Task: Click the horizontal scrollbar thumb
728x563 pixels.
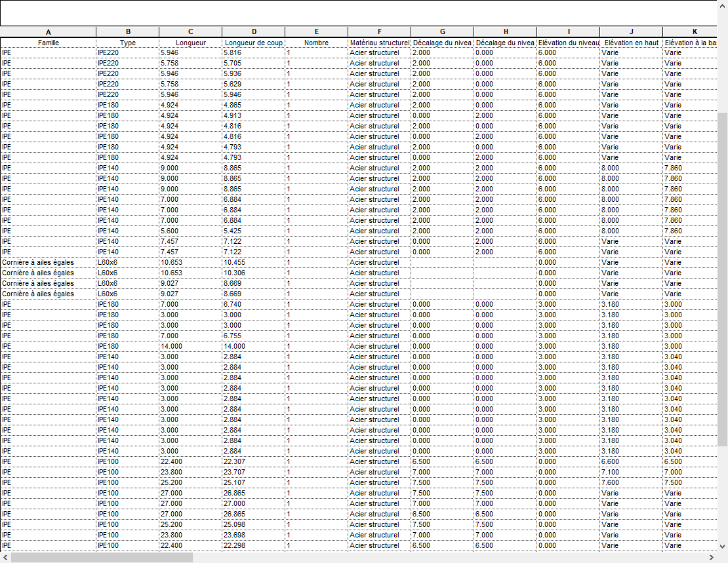Action: (x=102, y=557)
